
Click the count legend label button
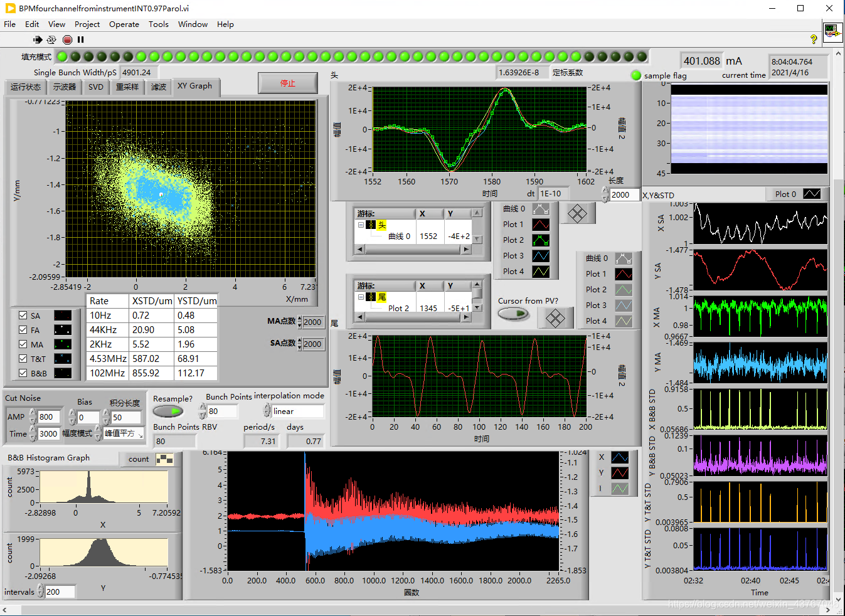point(139,459)
